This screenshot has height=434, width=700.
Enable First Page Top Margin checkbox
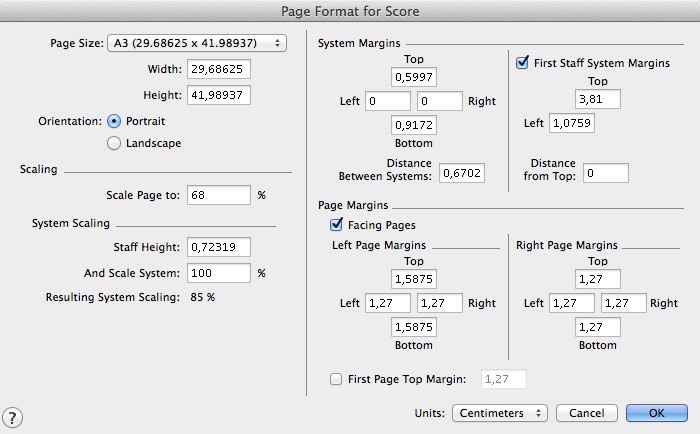pyautogui.click(x=336, y=379)
